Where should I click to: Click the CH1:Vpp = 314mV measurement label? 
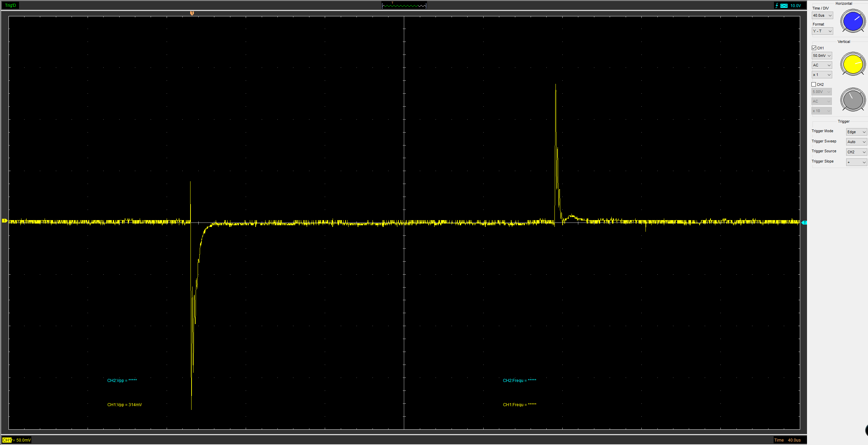pos(124,405)
